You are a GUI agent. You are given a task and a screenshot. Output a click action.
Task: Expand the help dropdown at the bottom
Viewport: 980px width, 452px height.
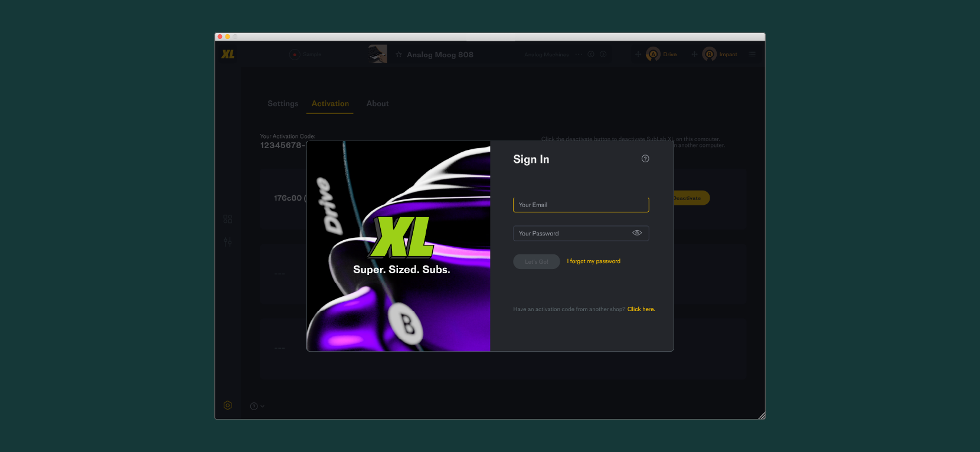(x=257, y=406)
